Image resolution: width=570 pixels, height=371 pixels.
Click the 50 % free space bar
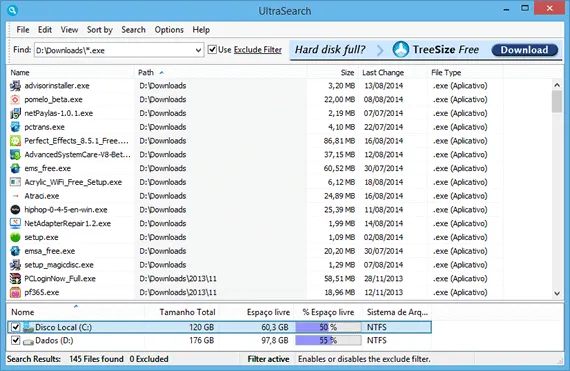[x=328, y=327]
